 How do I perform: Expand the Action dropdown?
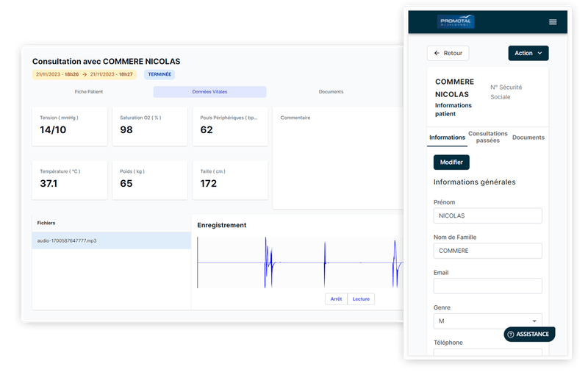coord(528,53)
